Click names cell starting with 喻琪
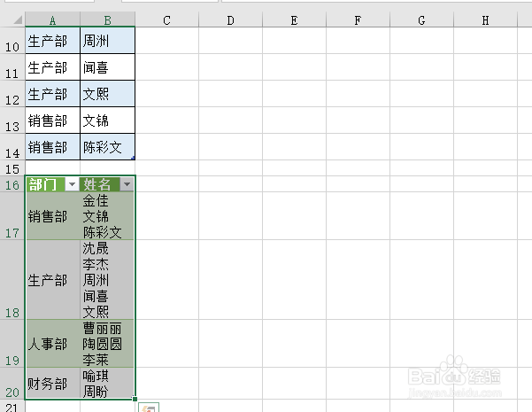Screen dimensions: 532x412 pos(108,384)
